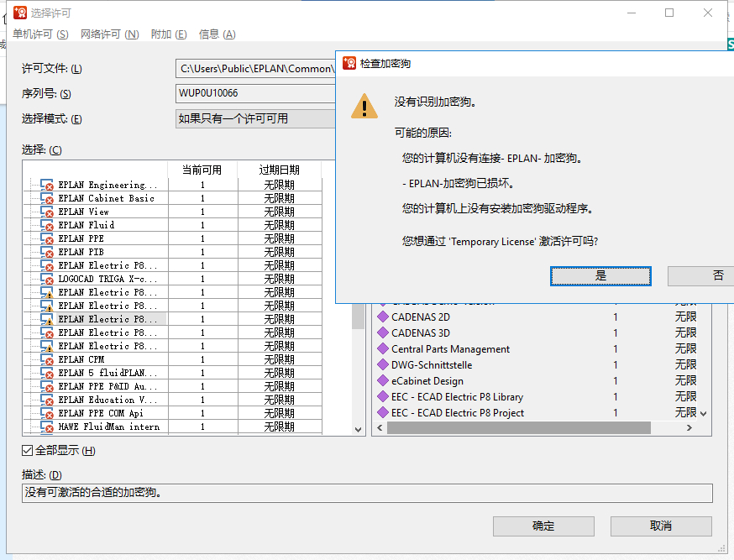Select the EPLAN 5 fluidPLAN icon

coord(47,373)
